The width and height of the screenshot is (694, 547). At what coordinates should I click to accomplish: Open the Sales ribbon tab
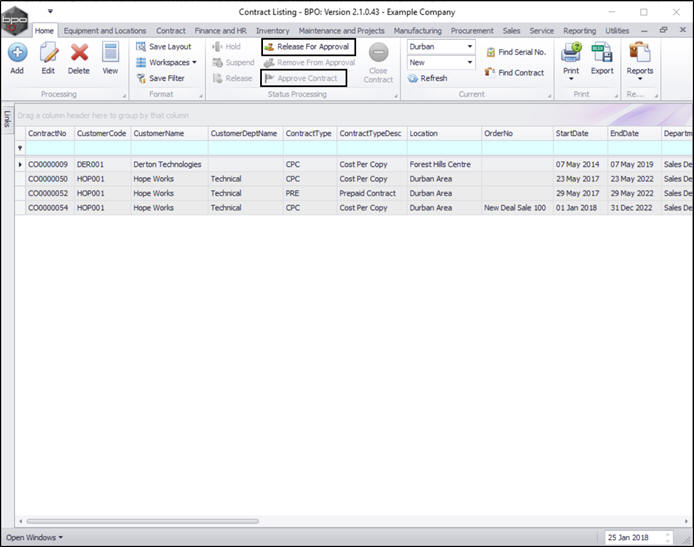(x=511, y=31)
